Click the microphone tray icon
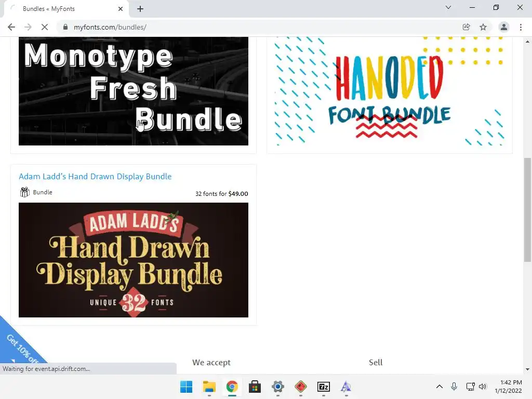 tap(454, 387)
